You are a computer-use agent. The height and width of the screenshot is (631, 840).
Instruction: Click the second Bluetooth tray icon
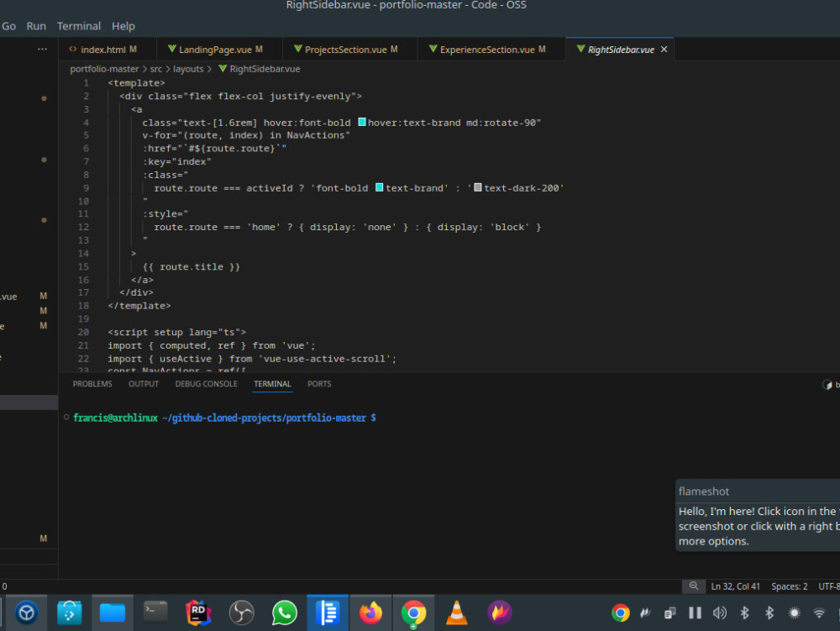coord(769,613)
